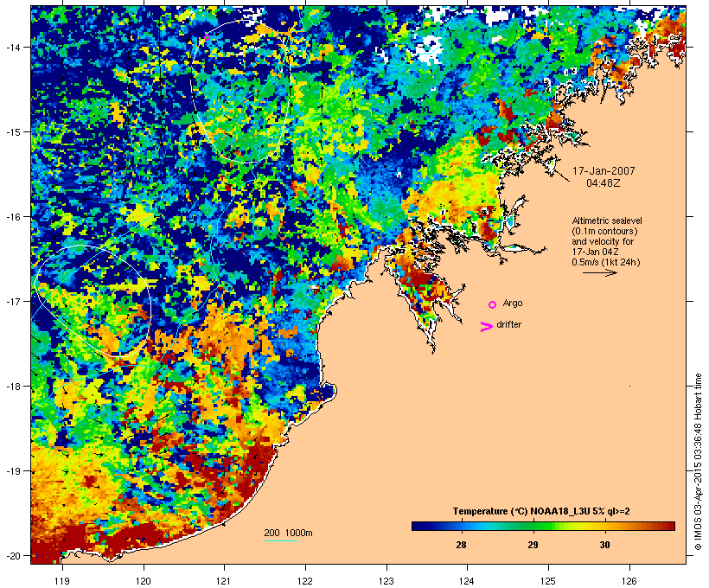Viewport: 709px width, 588px height.
Task: Click the '122' longitude axis label
Action: [x=305, y=581]
